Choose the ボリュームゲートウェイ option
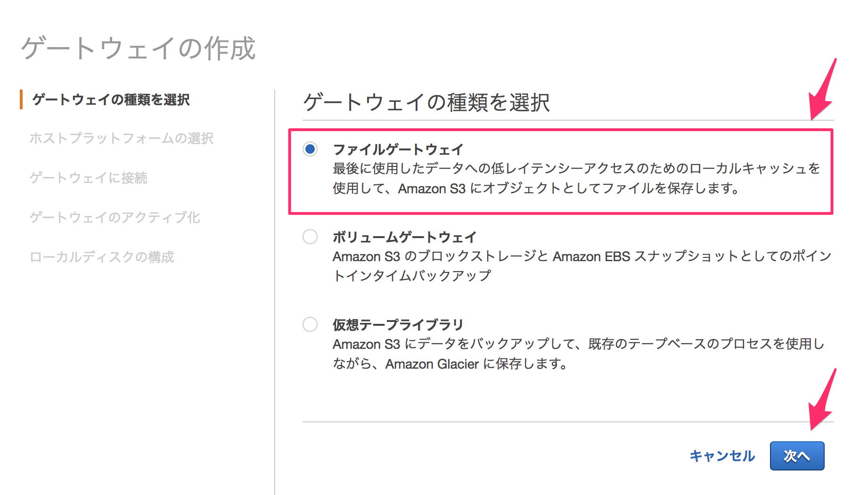This screenshot has width=868, height=495. (x=310, y=237)
